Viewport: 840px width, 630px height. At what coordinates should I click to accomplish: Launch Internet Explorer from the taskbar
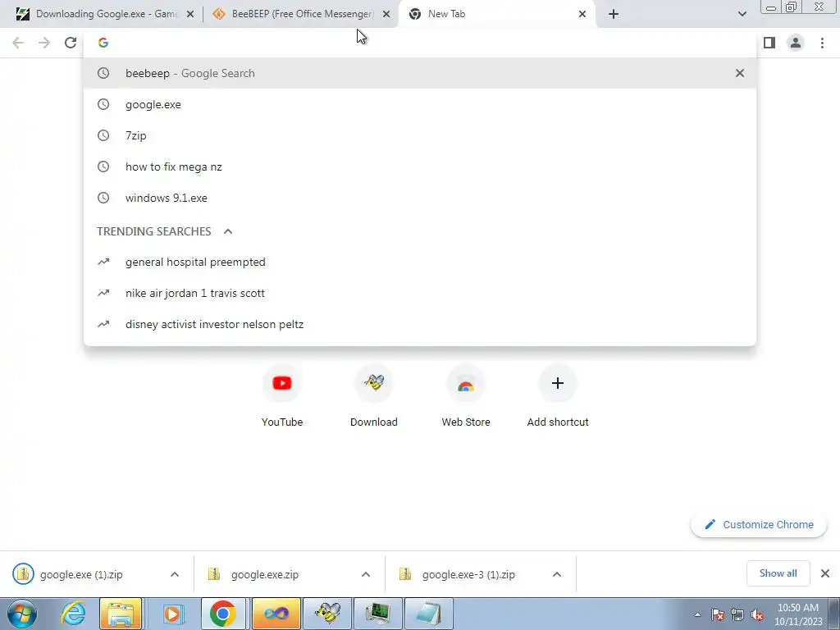pos(73,614)
